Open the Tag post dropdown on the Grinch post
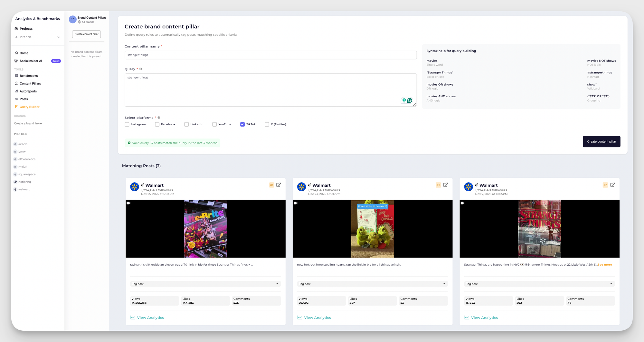 click(372, 284)
